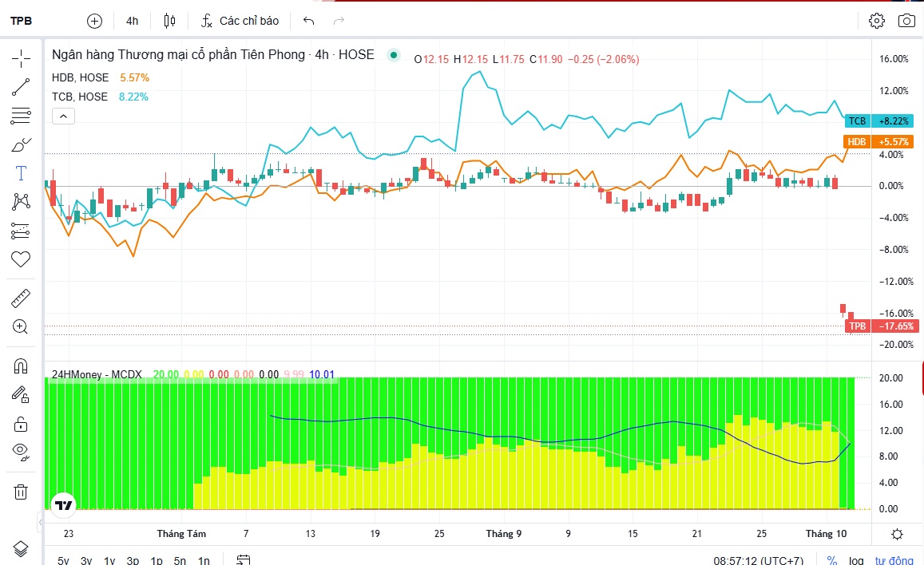Open the object tree layers panel

point(21,549)
